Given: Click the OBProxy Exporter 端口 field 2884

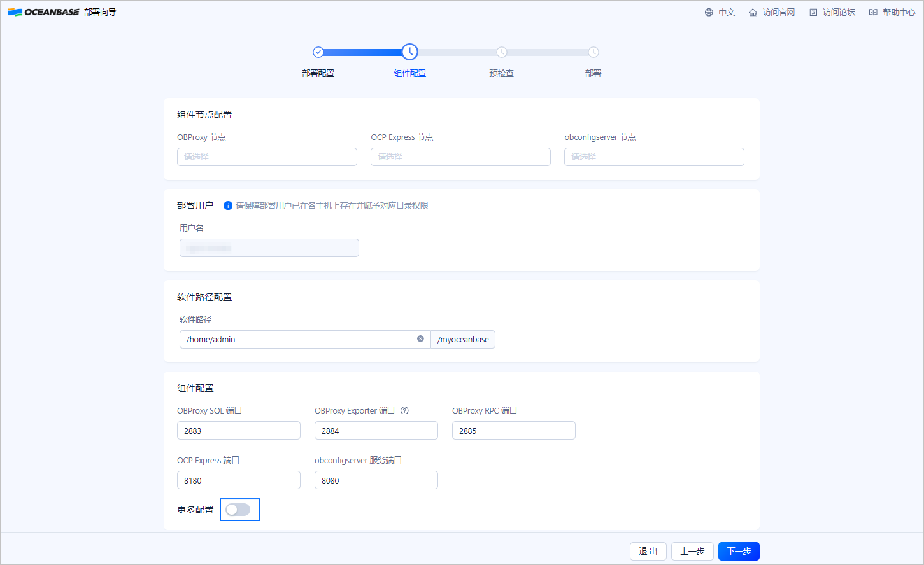Looking at the screenshot, I should 376,431.
